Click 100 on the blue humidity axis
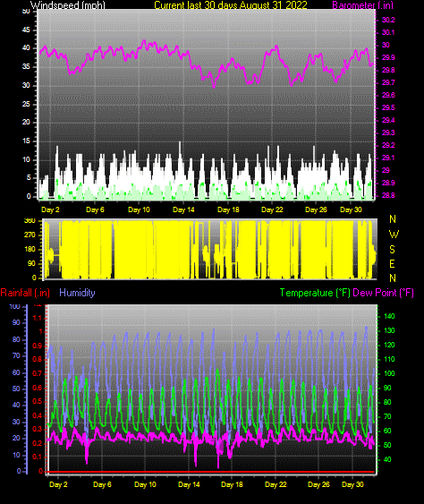The width and height of the screenshot is (424, 504). click(x=15, y=307)
